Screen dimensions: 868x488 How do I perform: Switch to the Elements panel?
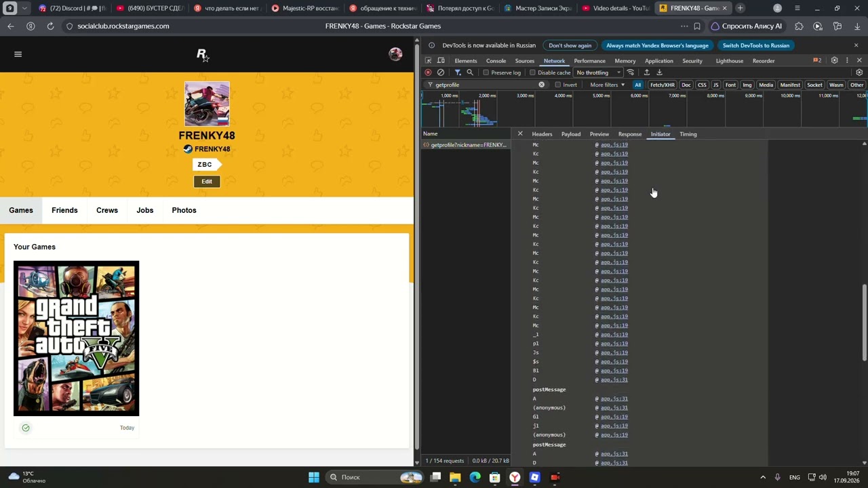(466, 61)
